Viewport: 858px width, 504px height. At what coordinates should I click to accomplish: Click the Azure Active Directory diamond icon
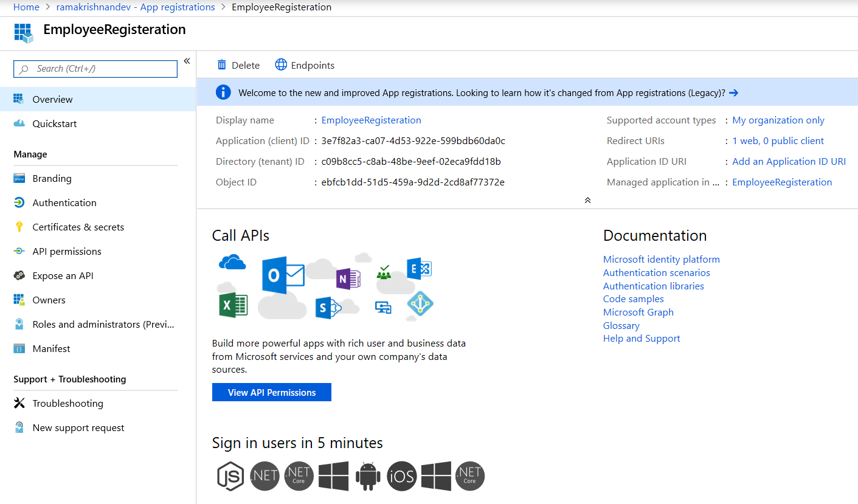pyautogui.click(x=420, y=303)
